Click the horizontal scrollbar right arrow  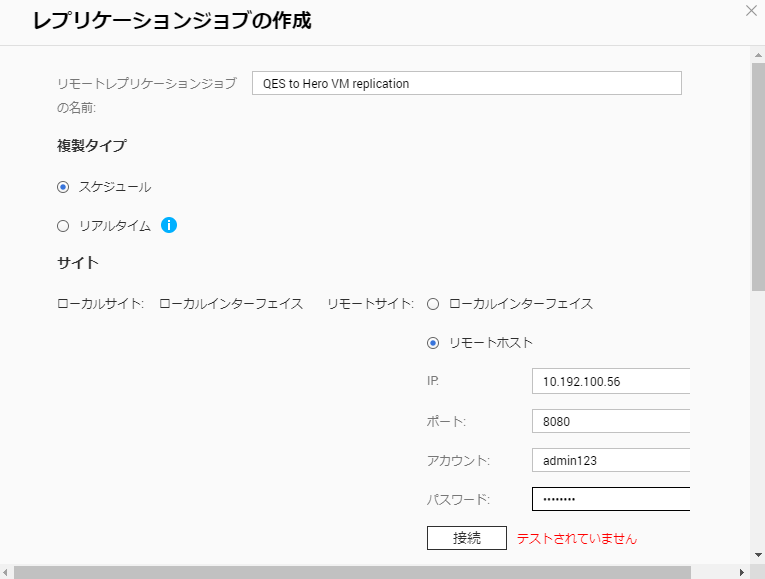coord(741,572)
